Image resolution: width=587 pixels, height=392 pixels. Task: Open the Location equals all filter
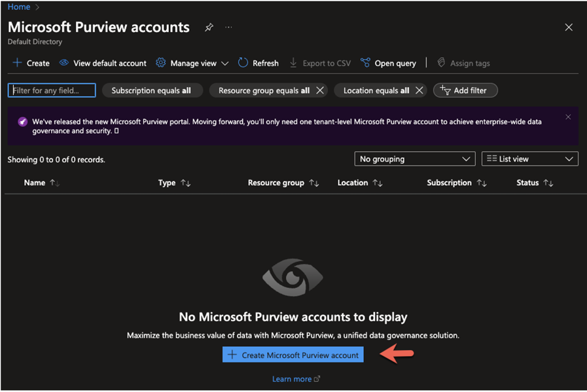click(376, 90)
